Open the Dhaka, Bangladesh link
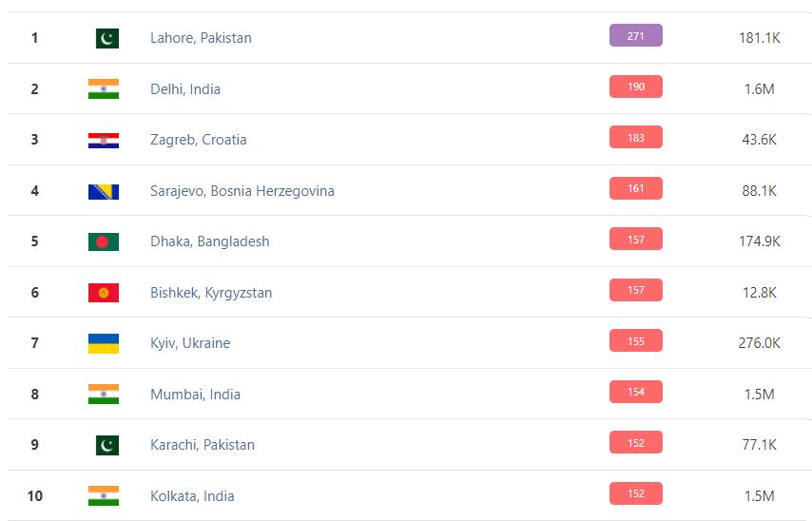The image size is (812, 521). point(209,241)
